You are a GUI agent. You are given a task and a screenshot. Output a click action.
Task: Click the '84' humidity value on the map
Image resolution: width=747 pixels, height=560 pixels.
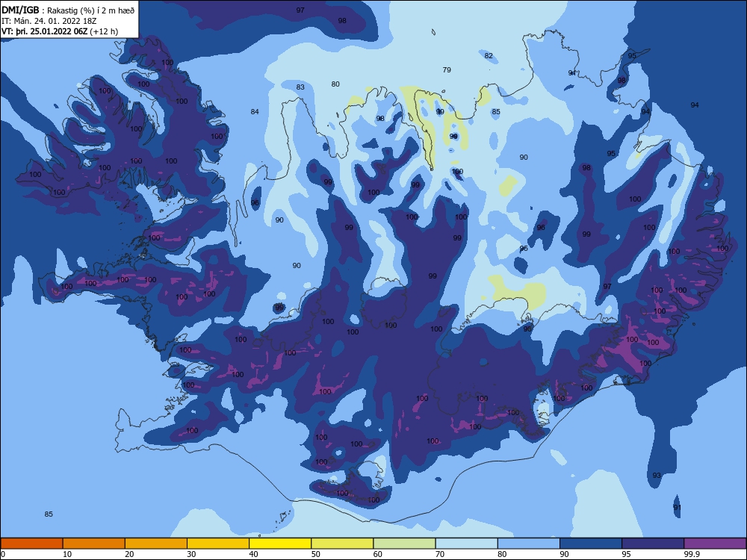click(x=255, y=112)
